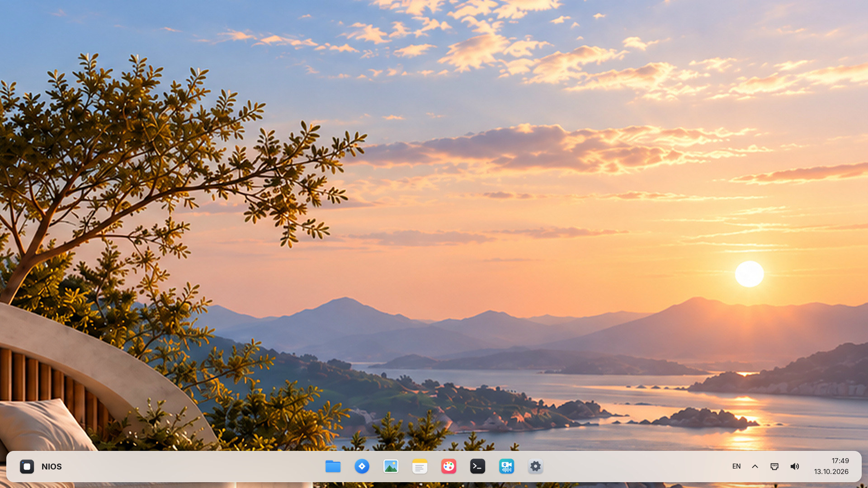This screenshot has height=488, width=868.
Task: Launch the red paint palette app
Action: click(x=449, y=466)
